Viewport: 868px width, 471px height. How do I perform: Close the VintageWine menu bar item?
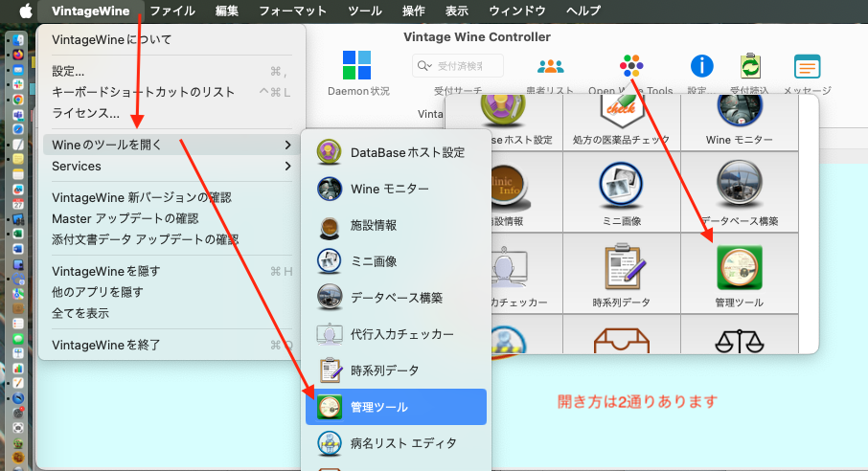point(91,11)
